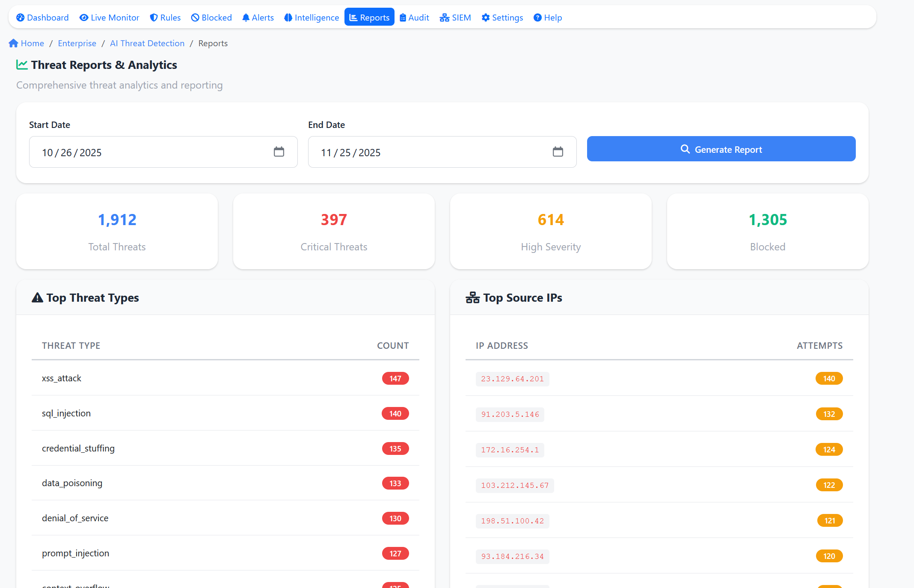Click the warning triangle beside Top Threat Types
The width and height of the screenshot is (914, 588).
(x=37, y=297)
